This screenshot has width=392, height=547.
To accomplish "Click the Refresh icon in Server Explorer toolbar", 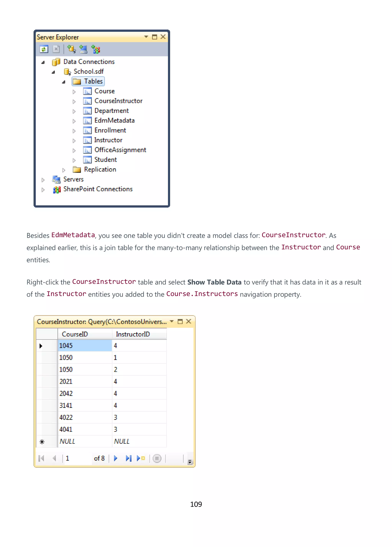I will click(x=44, y=49).
